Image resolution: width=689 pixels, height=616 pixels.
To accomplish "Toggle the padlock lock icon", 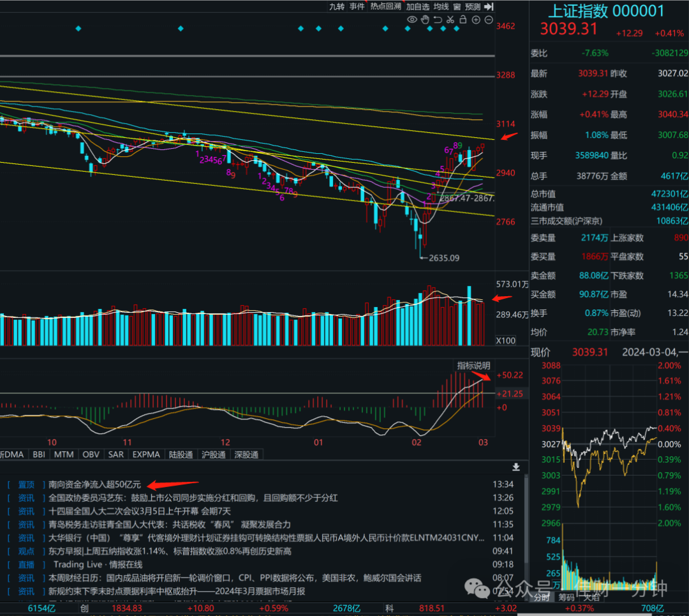I will point(463,19).
